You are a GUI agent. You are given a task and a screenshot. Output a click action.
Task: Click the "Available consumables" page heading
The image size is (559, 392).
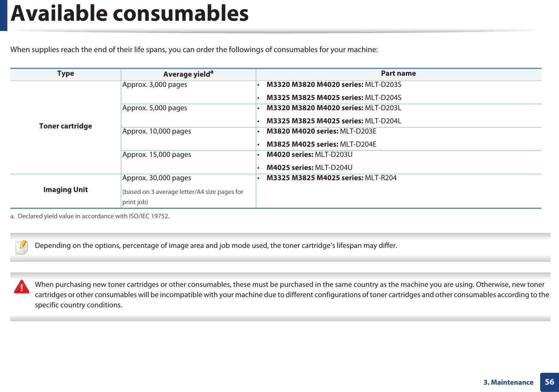click(x=130, y=14)
